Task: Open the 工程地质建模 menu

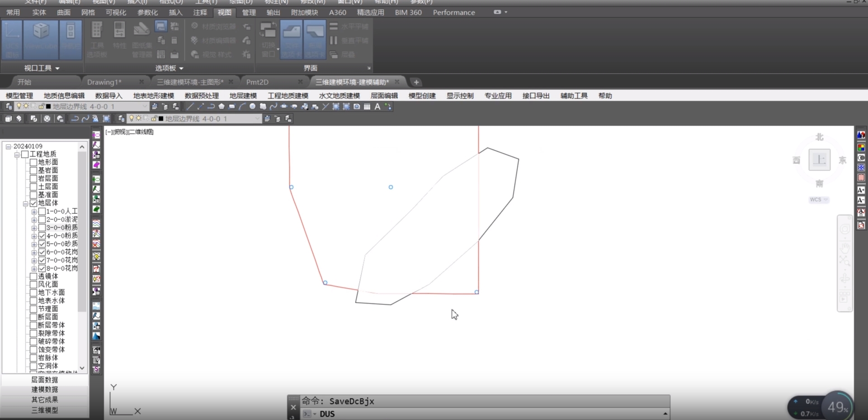Action: (288, 96)
